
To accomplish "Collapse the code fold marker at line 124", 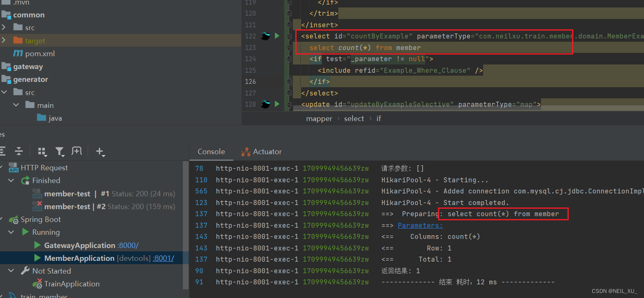I will [288, 59].
